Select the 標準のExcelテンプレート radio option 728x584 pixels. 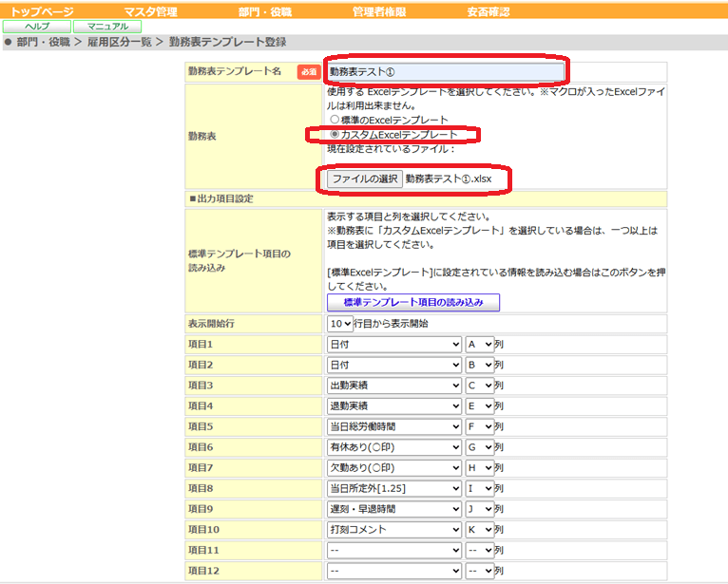[335, 120]
